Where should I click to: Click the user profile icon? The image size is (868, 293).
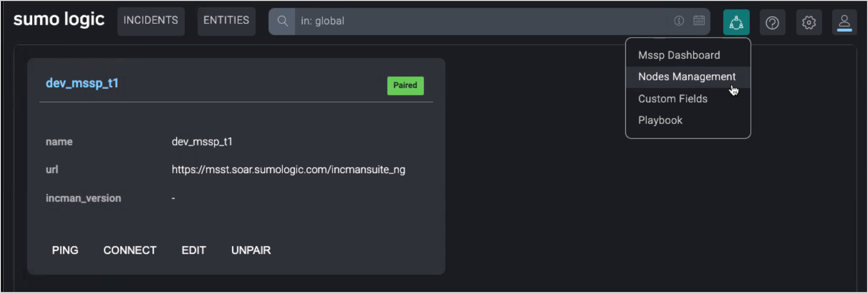845,22
